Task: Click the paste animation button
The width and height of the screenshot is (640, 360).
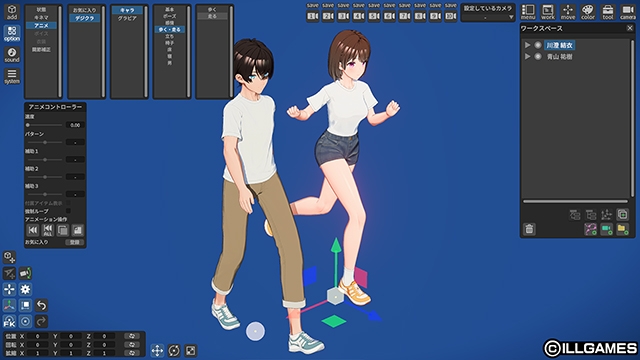Action: coord(78,230)
